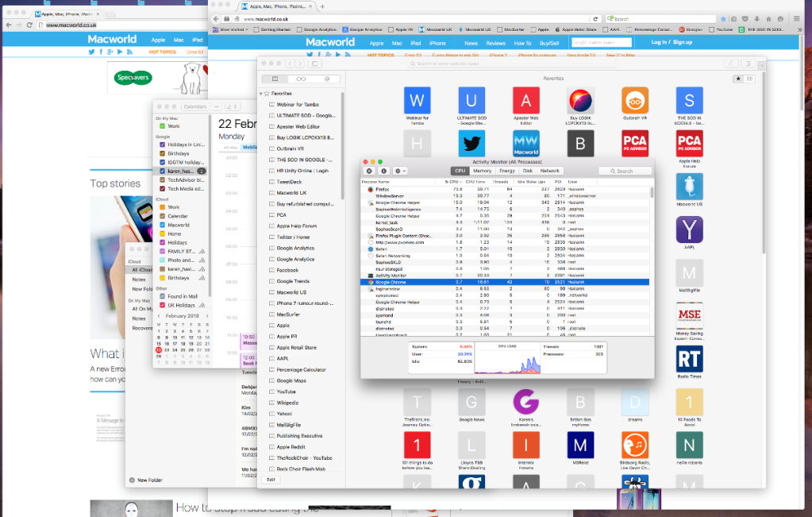Screen dimensions: 812x517
Task: Click New Folder in the Notes window
Action: [x=146, y=480]
